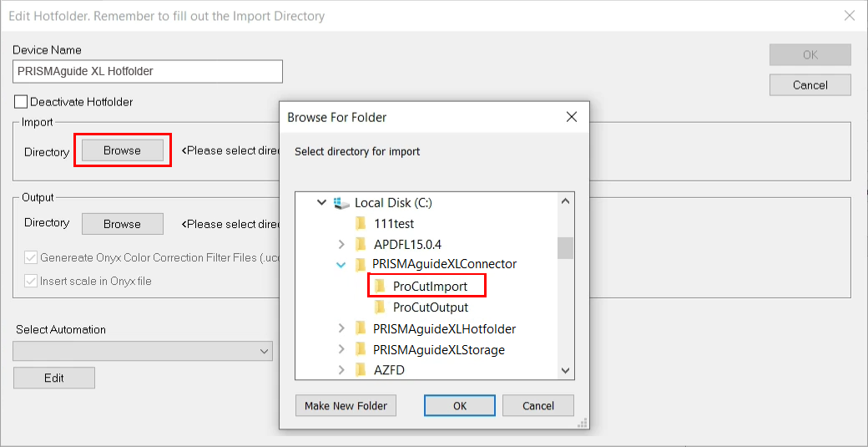Screen dimensions: 868x447
Task: Click the PRISMAguideXLStorage folder icon
Action: [361, 349]
